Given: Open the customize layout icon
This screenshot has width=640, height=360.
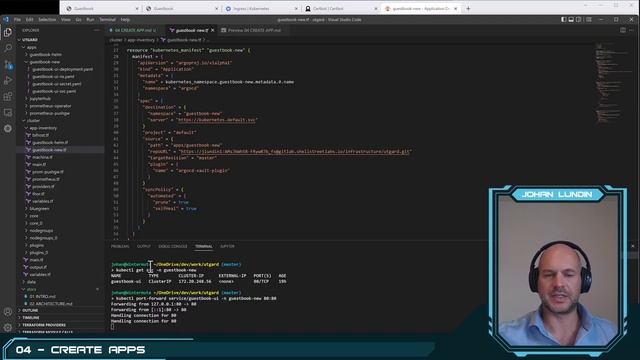Looking at the screenshot, I should 589,19.
